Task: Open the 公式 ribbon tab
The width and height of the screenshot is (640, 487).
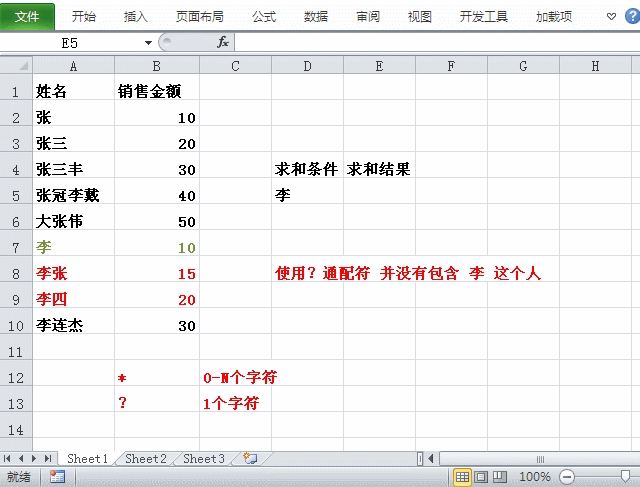Action: tap(264, 17)
